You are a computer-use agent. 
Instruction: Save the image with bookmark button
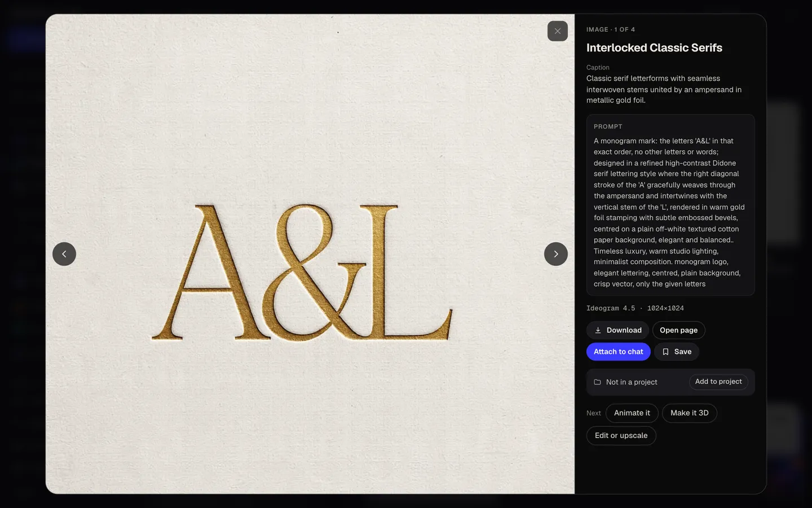(676, 352)
